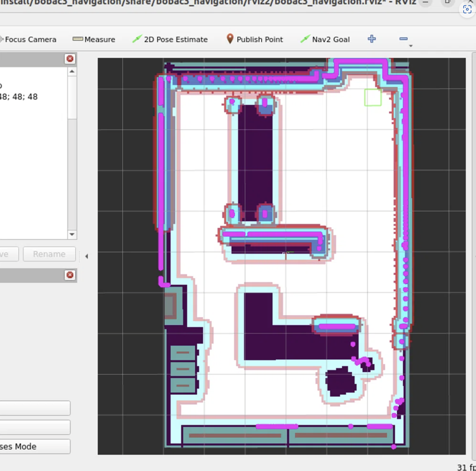The height and width of the screenshot is (471, 476).
Task: Activate the Nav2 Goal tool
Action: click(325, 39)
